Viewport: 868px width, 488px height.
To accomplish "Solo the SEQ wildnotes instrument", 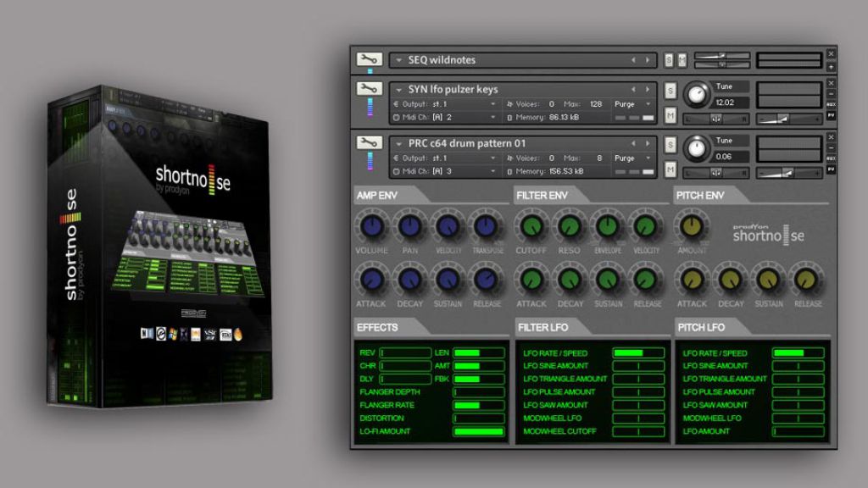I will [x=669, y=60].
